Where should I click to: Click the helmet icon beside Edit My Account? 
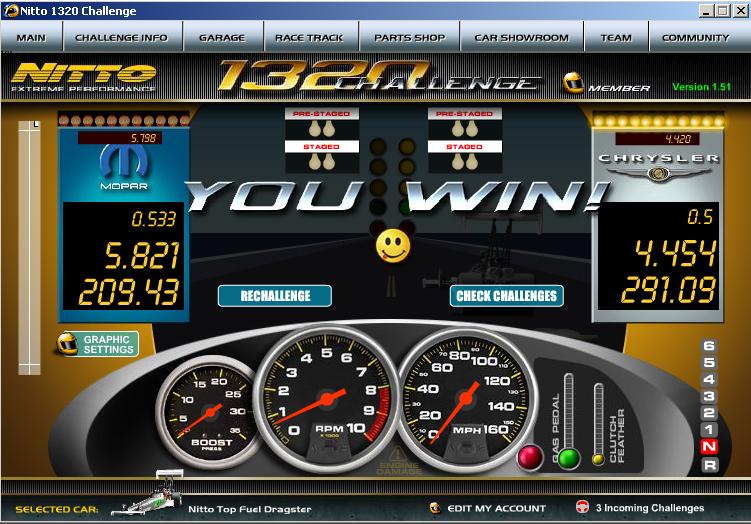(435, 508)
